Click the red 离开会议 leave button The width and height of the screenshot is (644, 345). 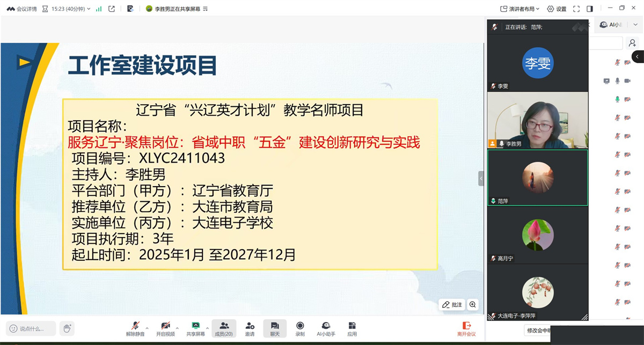(x=466, y=328)
